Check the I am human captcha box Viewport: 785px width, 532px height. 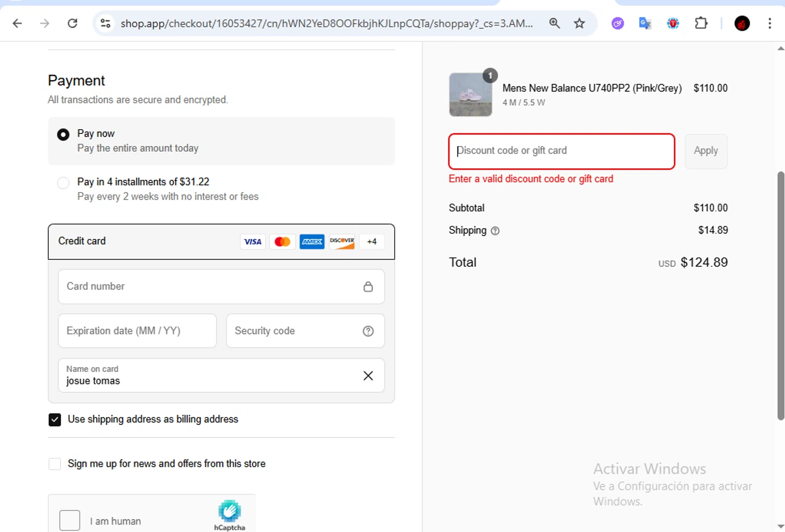pyautogui.click(x=70, y=520)
